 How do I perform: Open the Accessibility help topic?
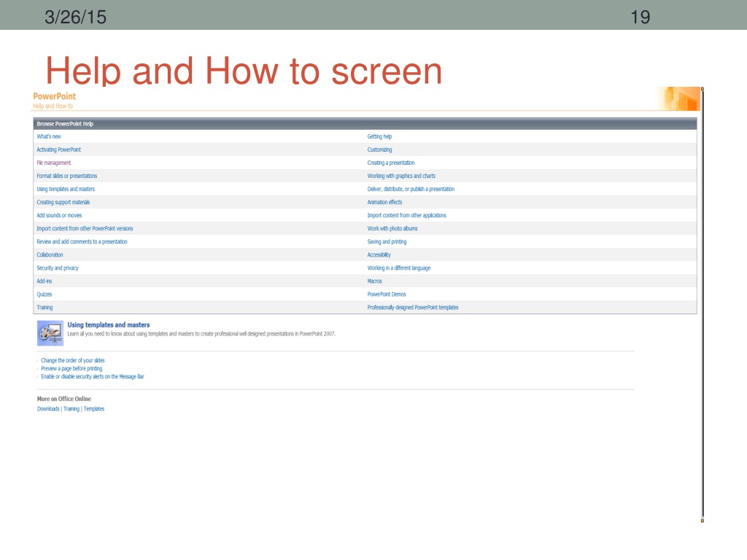(x=379, y=254)
